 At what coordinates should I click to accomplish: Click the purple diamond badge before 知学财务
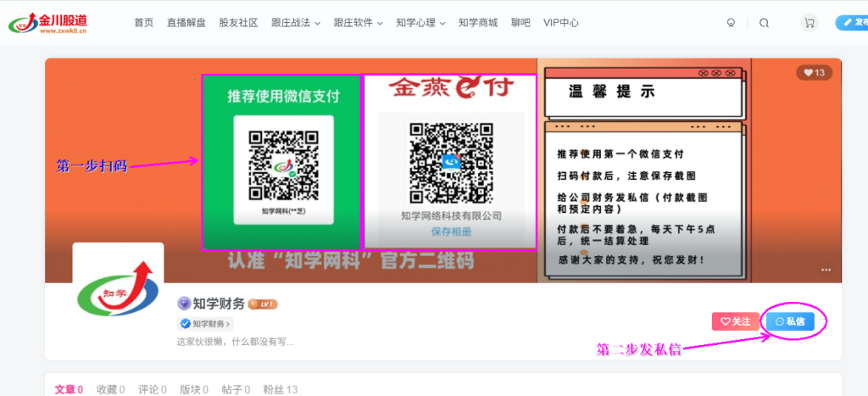click(184, 304)
